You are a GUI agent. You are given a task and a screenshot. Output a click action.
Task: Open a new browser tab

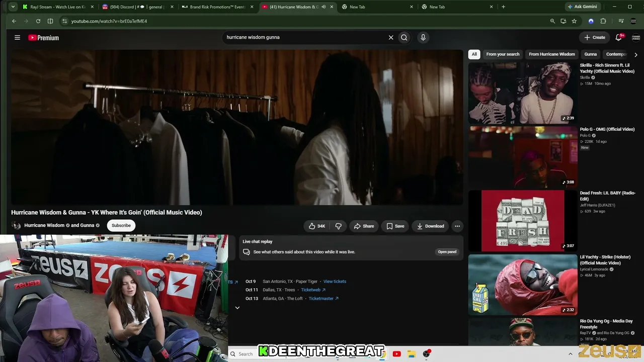pyautogui.click(x=503, y=7)
